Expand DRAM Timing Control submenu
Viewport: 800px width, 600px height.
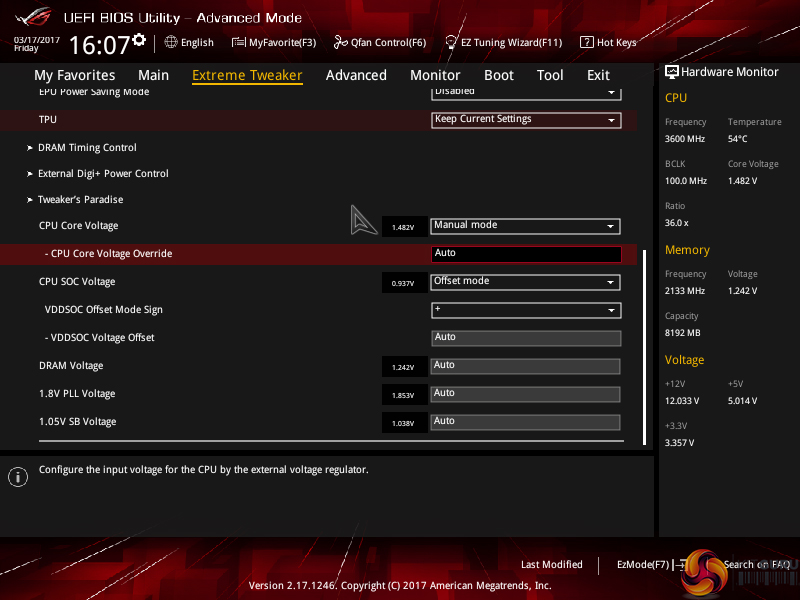coord(87,148)
